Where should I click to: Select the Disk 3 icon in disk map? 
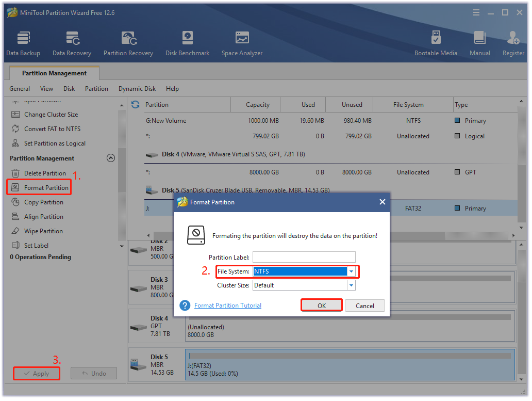tap(138, 288)
